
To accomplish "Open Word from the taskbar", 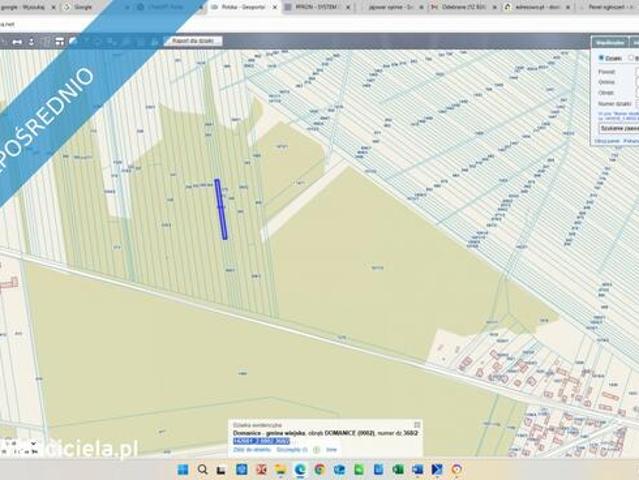I will 417,469.
